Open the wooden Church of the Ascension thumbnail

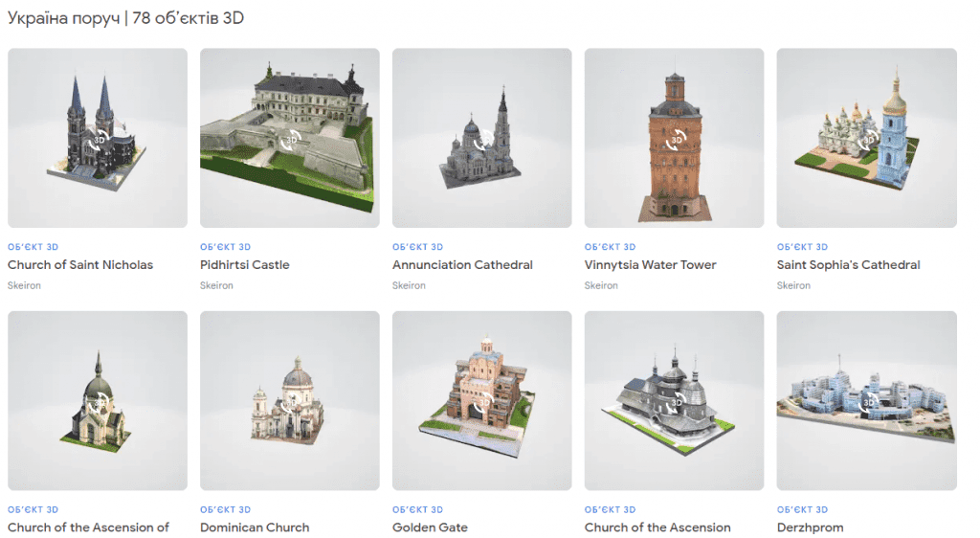pos(674,400)
